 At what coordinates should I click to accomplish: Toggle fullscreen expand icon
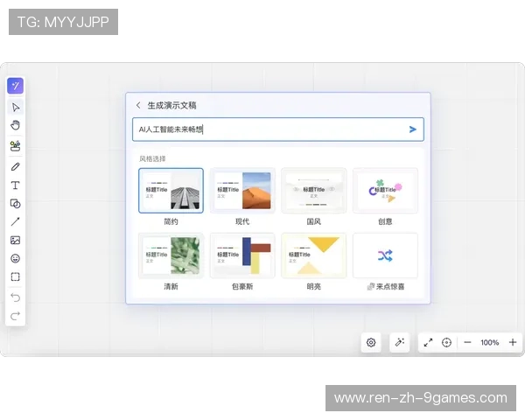pos(428,343)
